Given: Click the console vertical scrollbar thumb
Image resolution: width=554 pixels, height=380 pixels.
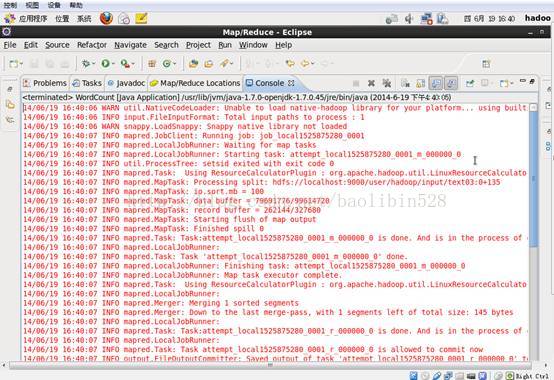Looking at the screenshot, I should (534, 178).
